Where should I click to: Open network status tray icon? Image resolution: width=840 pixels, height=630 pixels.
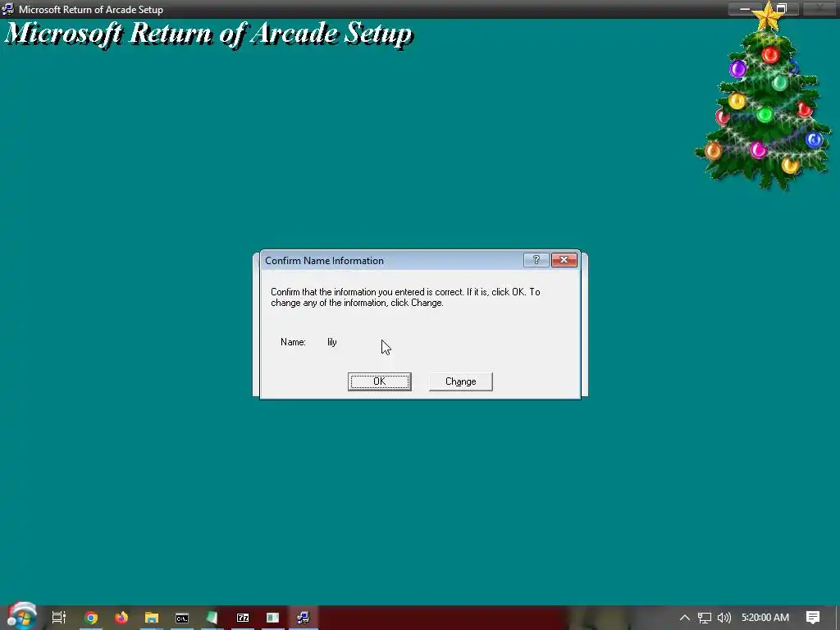click(705, 618)
